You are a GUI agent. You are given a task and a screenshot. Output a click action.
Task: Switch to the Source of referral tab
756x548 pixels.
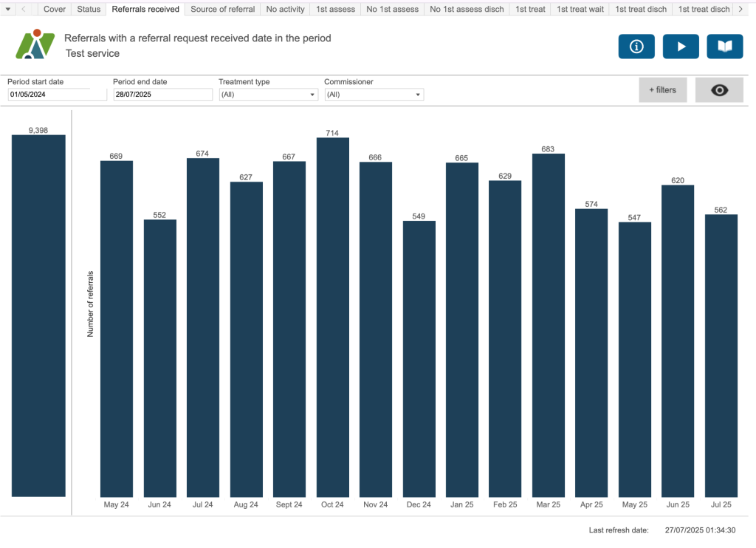(222, 9)
